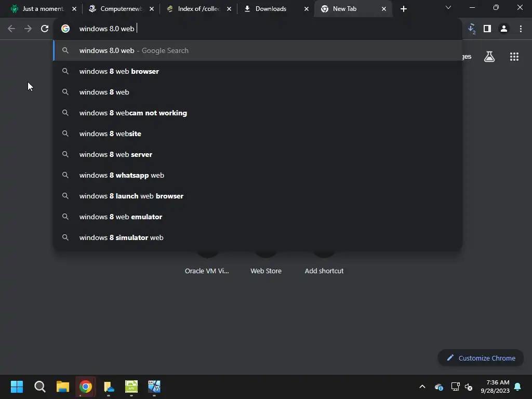Click the network status tray icon
This screenshot has width=532, height=399.
click(x=455, y=387)
